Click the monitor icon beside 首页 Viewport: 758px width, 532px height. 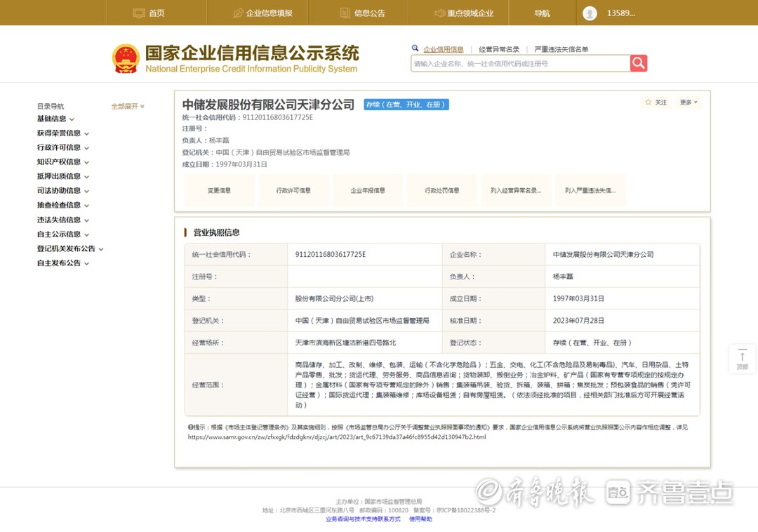tap(139, 13)
